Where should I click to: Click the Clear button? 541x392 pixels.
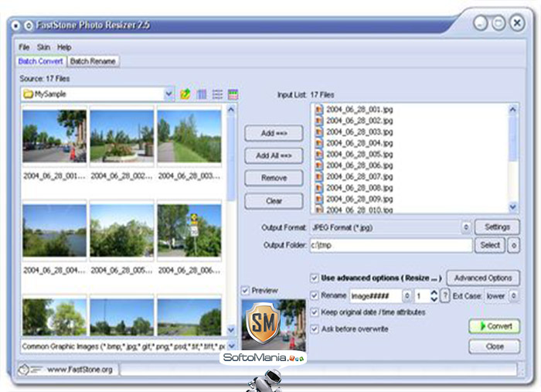(x=274, y=201)
